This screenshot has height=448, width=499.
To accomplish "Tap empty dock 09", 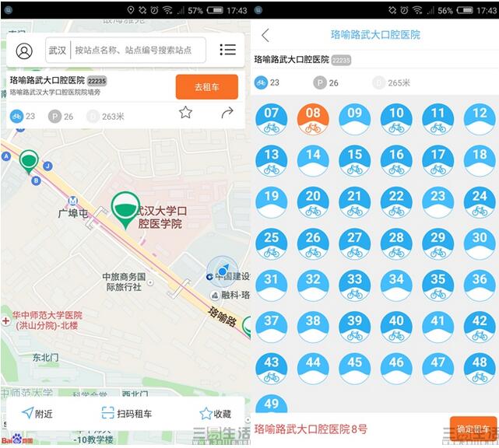I will 355,119.
